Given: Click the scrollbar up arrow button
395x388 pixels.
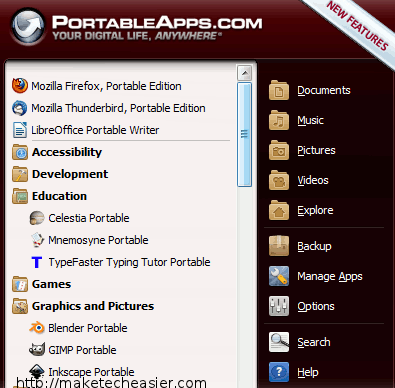Looking at the screenshot, I should tap(244, 73).
